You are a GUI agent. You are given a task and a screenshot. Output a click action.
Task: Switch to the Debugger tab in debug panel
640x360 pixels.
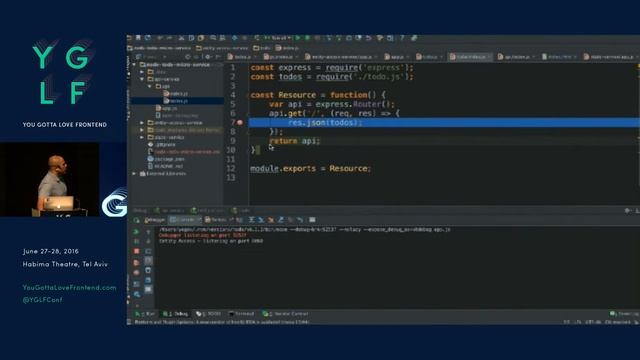(154, 220)
